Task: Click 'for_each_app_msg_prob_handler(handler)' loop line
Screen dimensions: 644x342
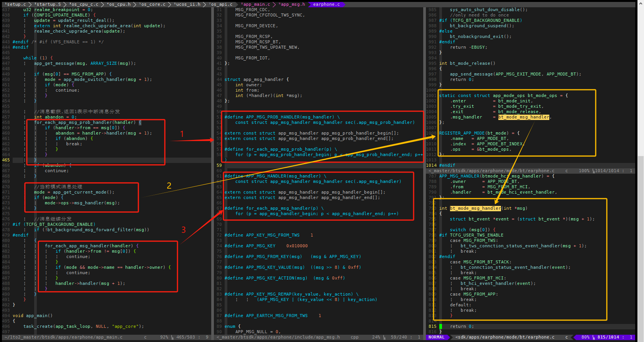Action: pos(87,122)
